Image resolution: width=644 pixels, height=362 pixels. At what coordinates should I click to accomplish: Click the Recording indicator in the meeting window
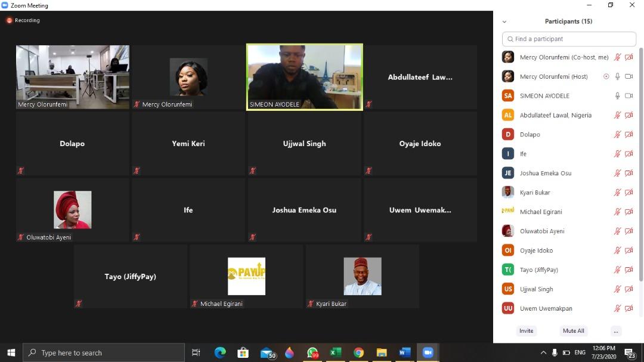23,20
